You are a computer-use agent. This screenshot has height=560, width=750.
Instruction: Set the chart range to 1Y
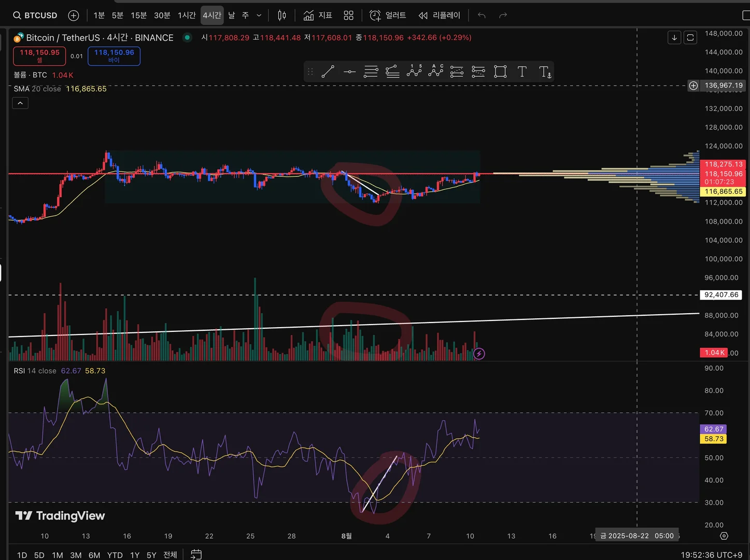click(135, 555)
